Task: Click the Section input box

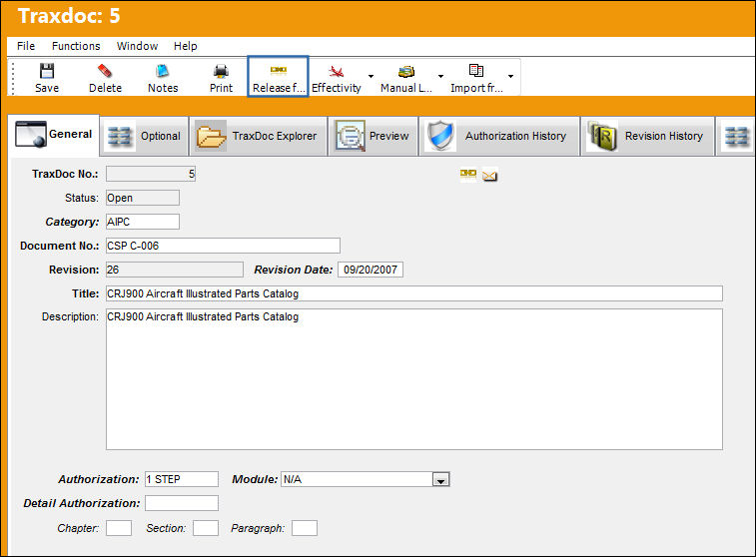Action: tap(206, 528)
